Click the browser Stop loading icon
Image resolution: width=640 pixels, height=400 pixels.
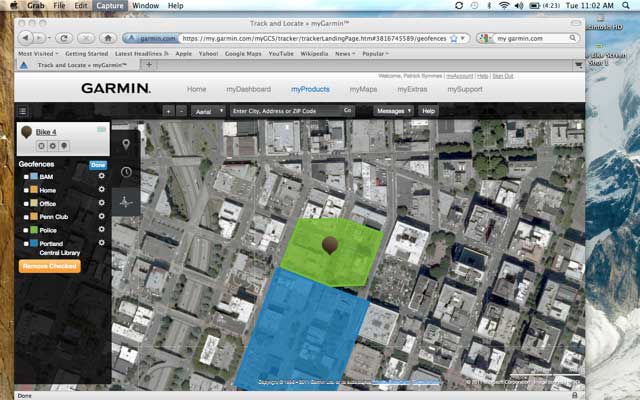tap(86, 38)
